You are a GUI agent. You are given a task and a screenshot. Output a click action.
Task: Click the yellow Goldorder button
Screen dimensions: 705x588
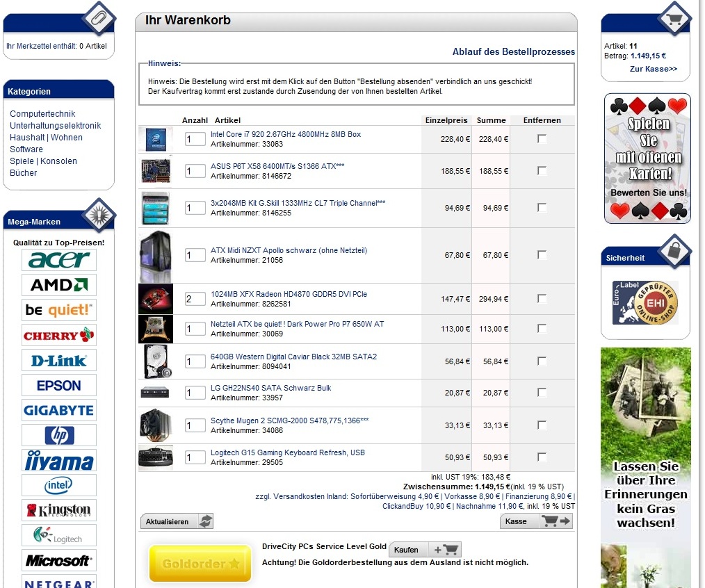coord(200,564)
